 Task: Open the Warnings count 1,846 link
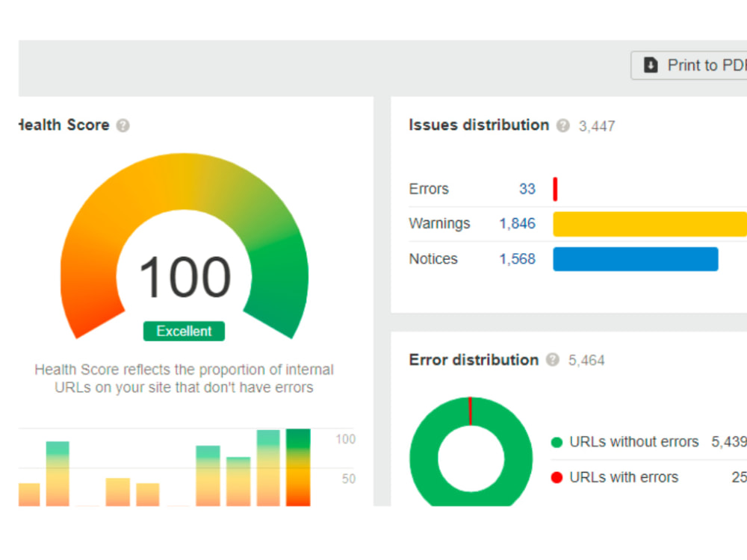coord(518,224)
